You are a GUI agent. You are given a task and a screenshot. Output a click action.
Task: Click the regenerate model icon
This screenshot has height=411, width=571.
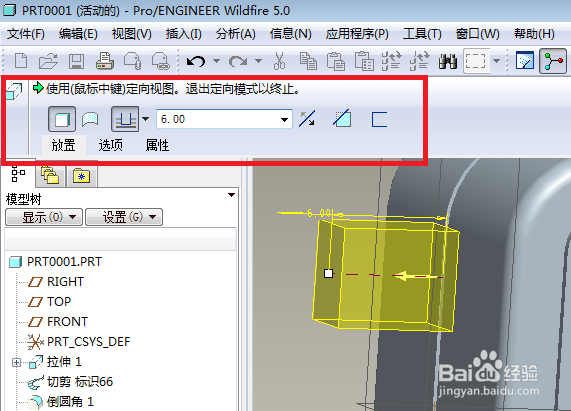click(391, 61)
